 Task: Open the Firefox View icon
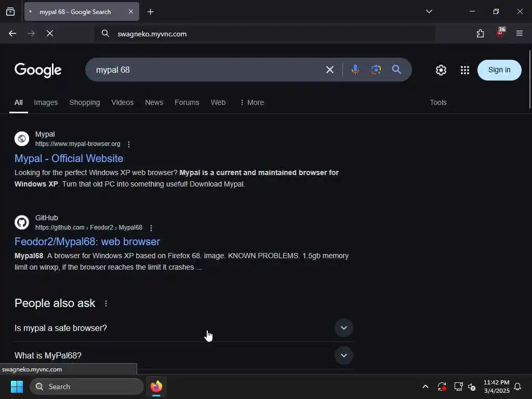coord(10,12)
